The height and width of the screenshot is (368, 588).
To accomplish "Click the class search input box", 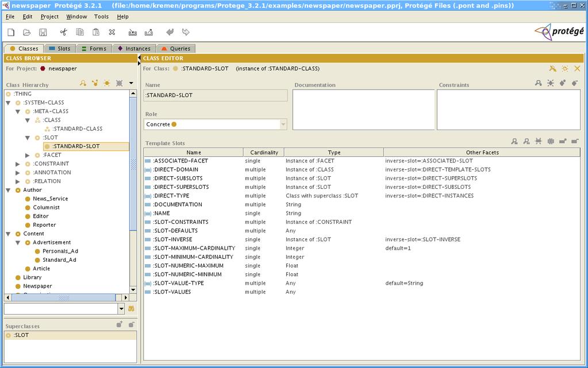I will tap(61, 309).
